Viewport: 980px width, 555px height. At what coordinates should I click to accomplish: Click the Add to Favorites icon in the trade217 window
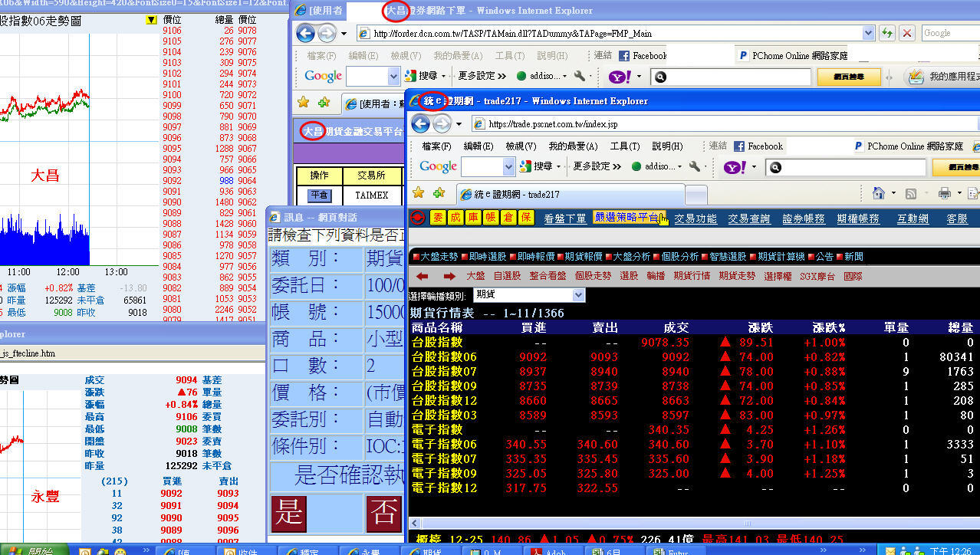tap(439, 192)
